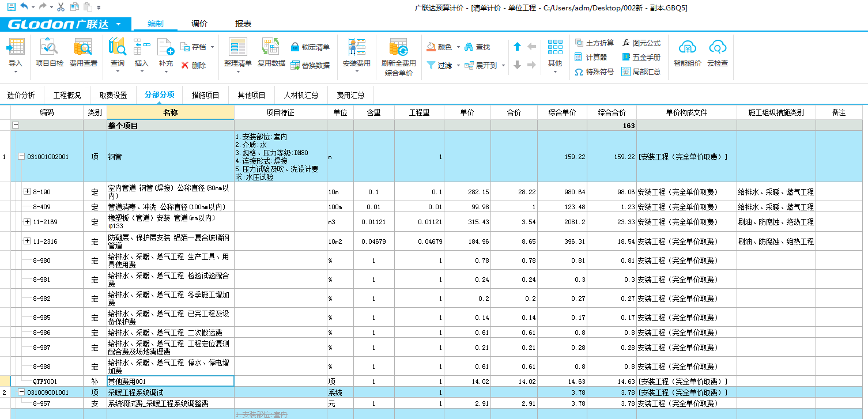Open 五金手册 hardware manual
This screenshot has height=419, width=868.
tap(641, 57)
